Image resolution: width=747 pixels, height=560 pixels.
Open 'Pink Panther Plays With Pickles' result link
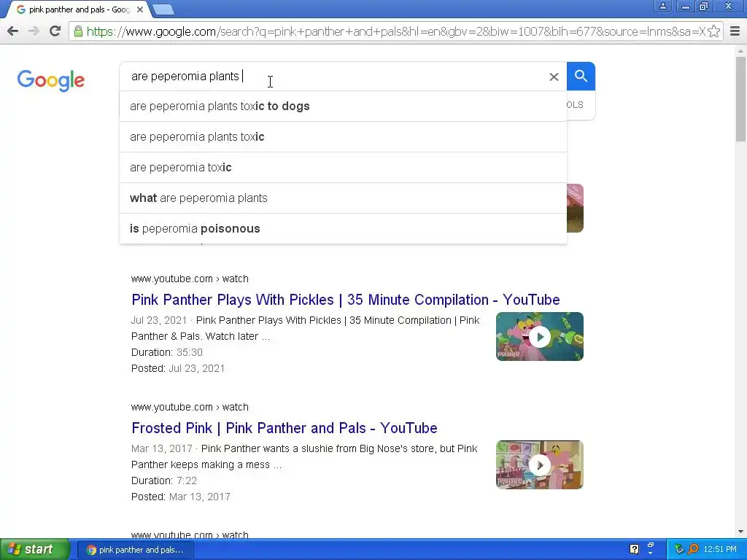(345, 300)
